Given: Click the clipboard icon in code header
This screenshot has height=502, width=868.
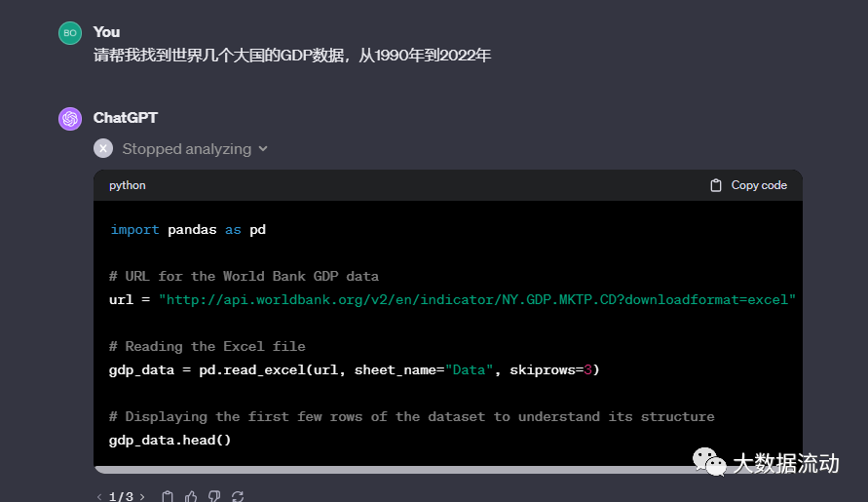Looking at the screenshot, I should click(x=716, y=185).
